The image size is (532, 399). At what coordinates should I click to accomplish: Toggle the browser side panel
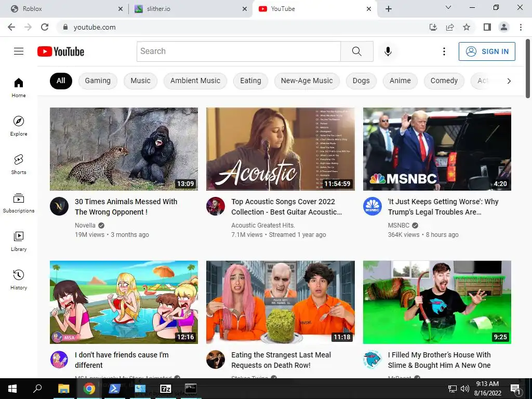(487, 27)
